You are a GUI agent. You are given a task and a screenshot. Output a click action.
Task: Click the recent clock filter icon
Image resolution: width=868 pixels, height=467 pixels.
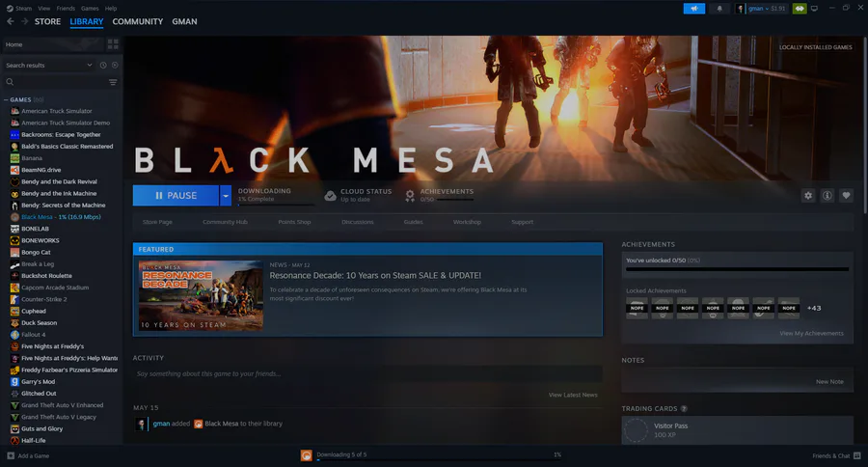pos(103,66)
